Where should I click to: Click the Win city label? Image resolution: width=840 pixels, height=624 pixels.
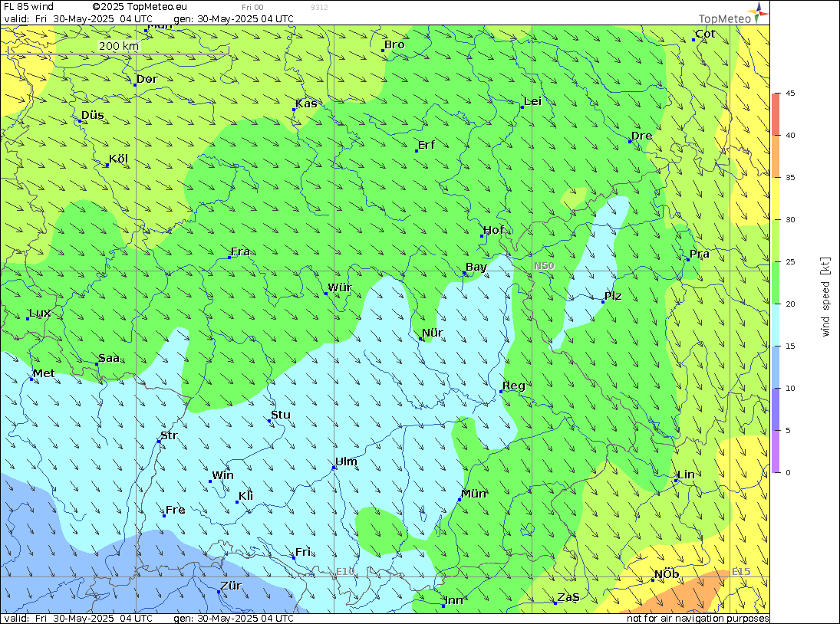[x=223, y=475]
